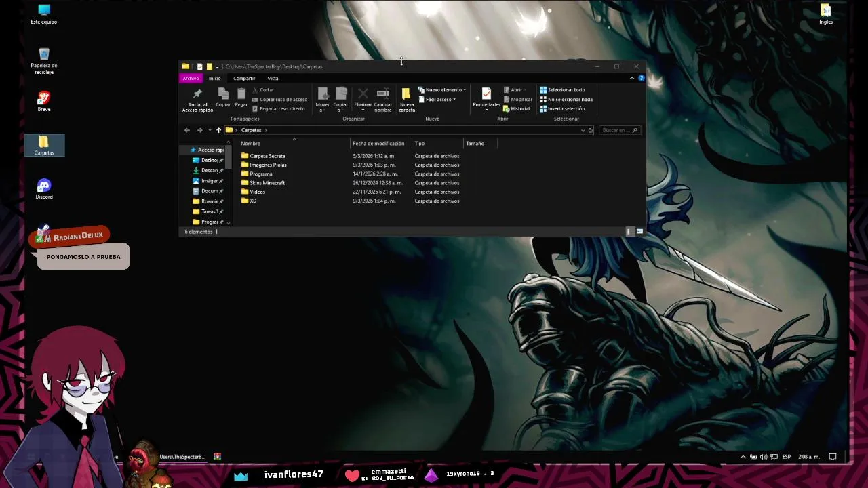Select Acceso rápido in the navigation pane
The image size is (868, 488).
[207, 150]
